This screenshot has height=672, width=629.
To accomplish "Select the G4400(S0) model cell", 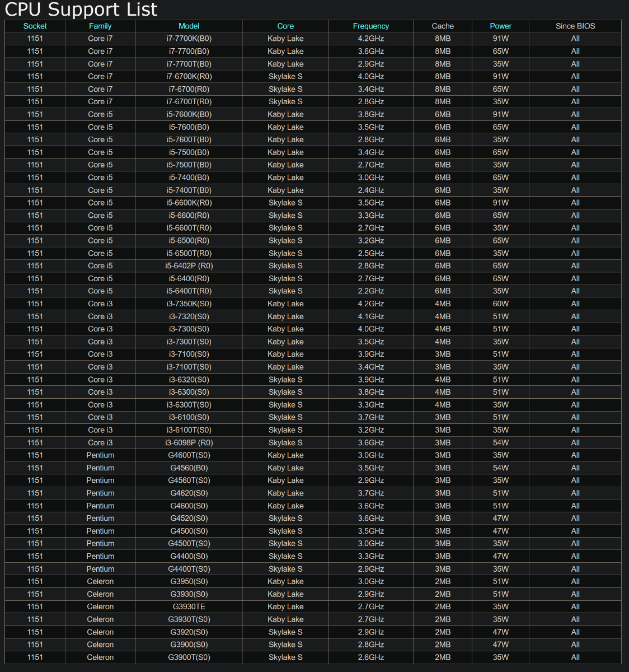I will [189, 556].
